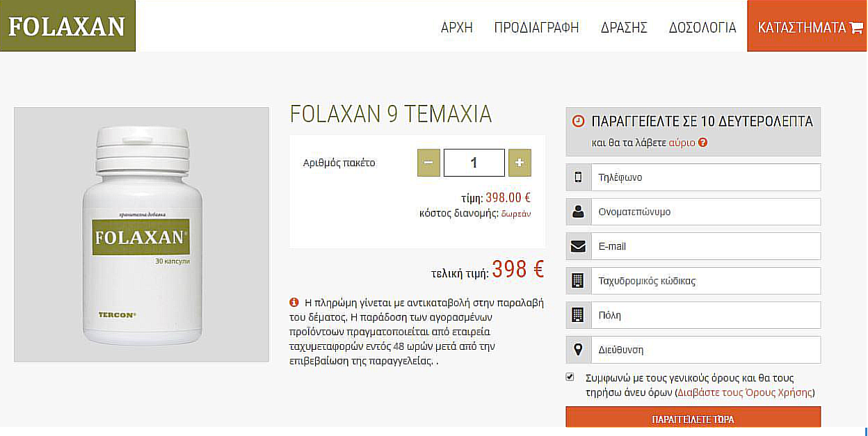This screenshot has height=436, width=868.
Task: Open the ΑΡΧΗ menu item
Action: tap(457, 28)
